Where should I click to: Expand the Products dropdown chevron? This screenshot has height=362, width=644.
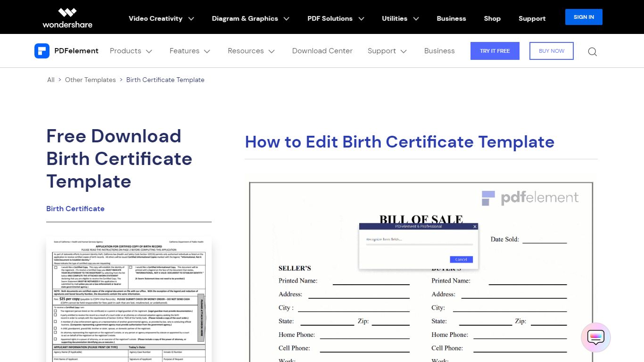149,51
